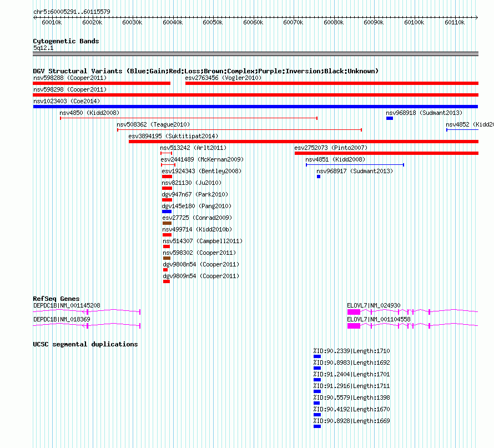Click the nsv598288 (Cooper2011) red loss bar
Viewport: 494px width, 448px height.
point(102,83)
